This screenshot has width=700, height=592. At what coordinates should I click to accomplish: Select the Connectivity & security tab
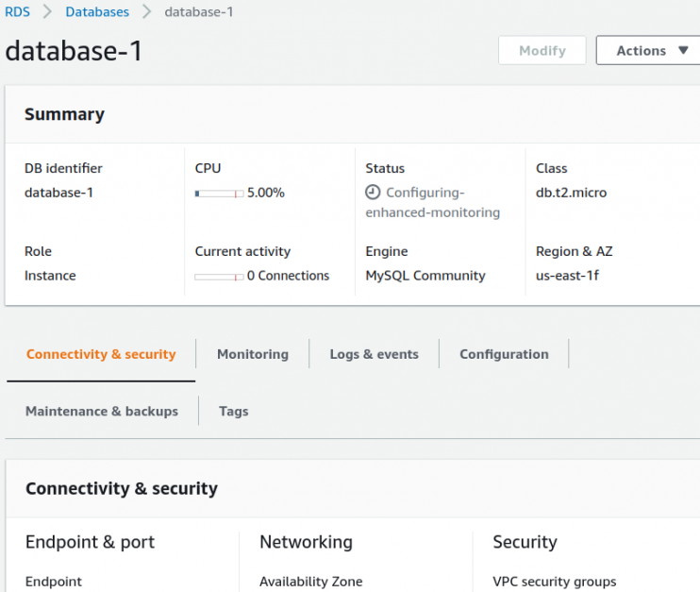pos(101,354)
